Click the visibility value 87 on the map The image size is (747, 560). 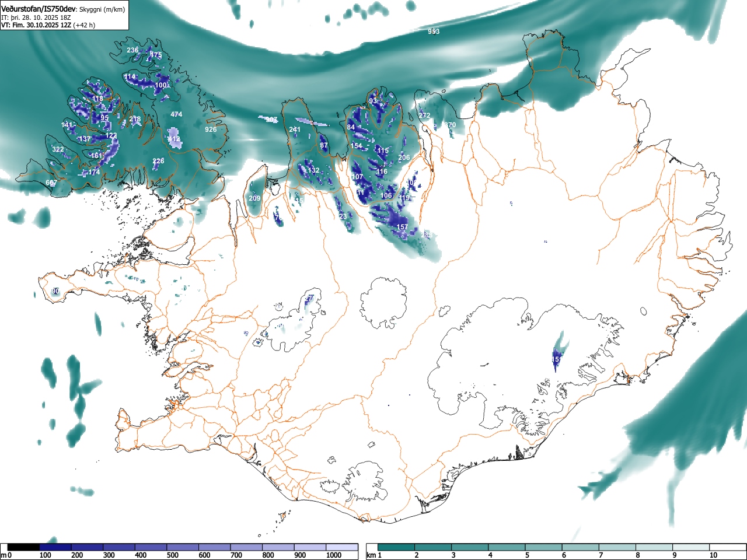[x=324, y=146]
